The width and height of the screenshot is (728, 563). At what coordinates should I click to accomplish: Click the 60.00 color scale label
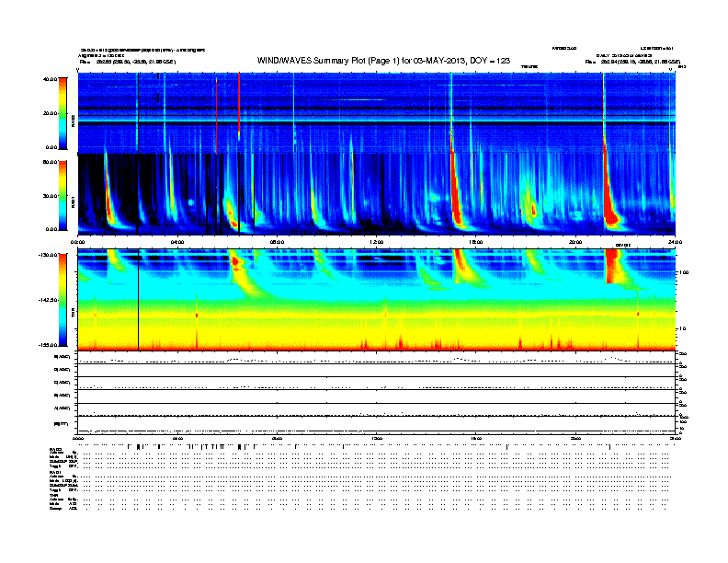coord(50,162)
